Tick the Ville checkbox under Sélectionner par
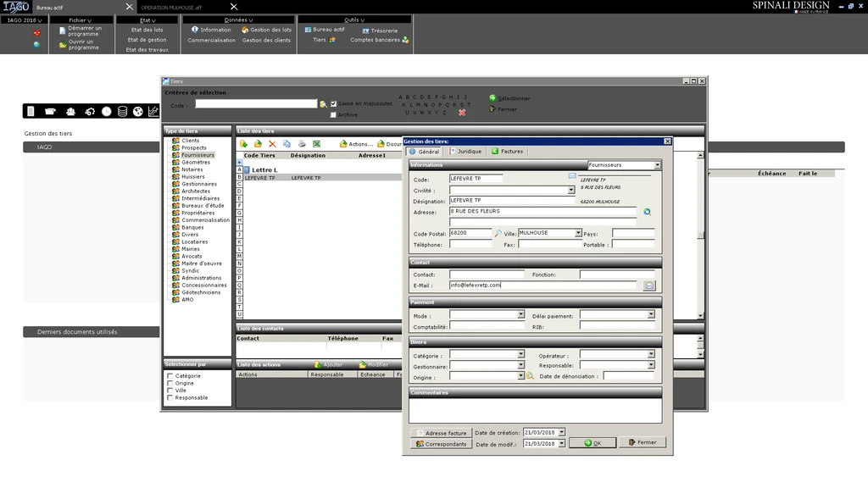 point(170,391)
